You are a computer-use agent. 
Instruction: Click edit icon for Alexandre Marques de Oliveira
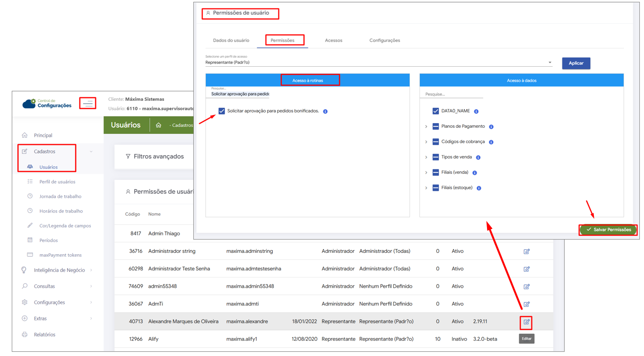click(526, 322)
